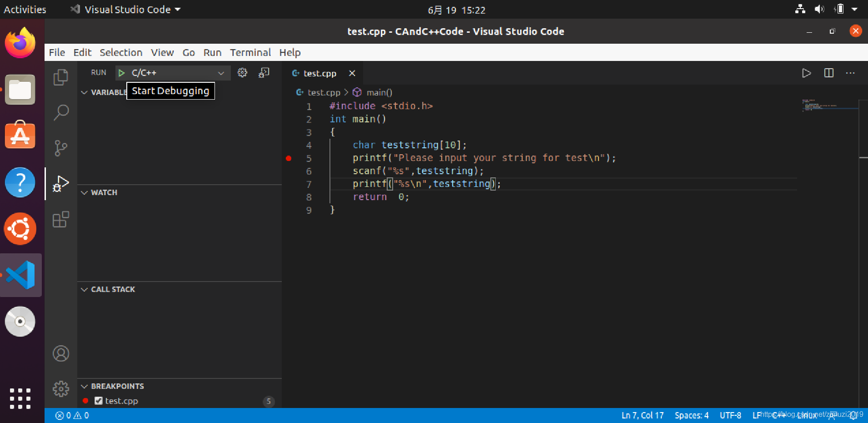Image resolution: width=868 pixels, height=423 pixels.
Task: Click Ln 7, Col 17 in status bar
Action: 643,415
